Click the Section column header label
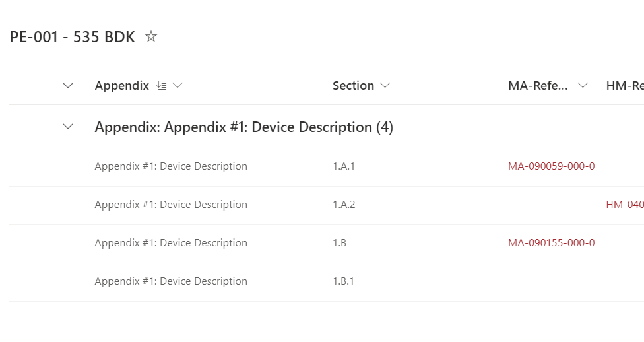Screen dimensions: 644x342 (353, 85)
